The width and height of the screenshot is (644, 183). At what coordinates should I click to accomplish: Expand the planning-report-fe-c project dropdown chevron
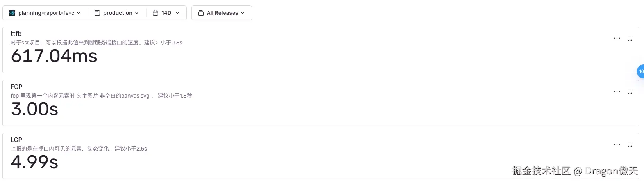(79, 13)
